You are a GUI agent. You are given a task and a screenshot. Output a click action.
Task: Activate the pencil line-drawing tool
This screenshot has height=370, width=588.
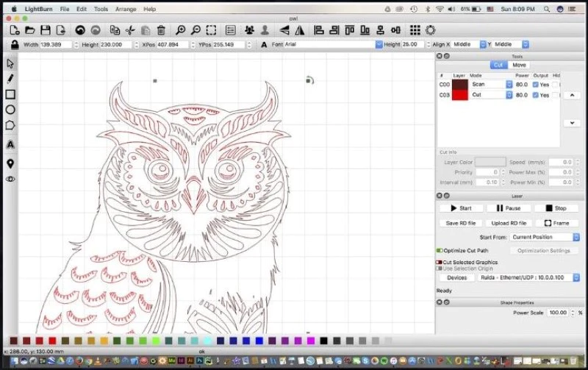click(10, 79)
